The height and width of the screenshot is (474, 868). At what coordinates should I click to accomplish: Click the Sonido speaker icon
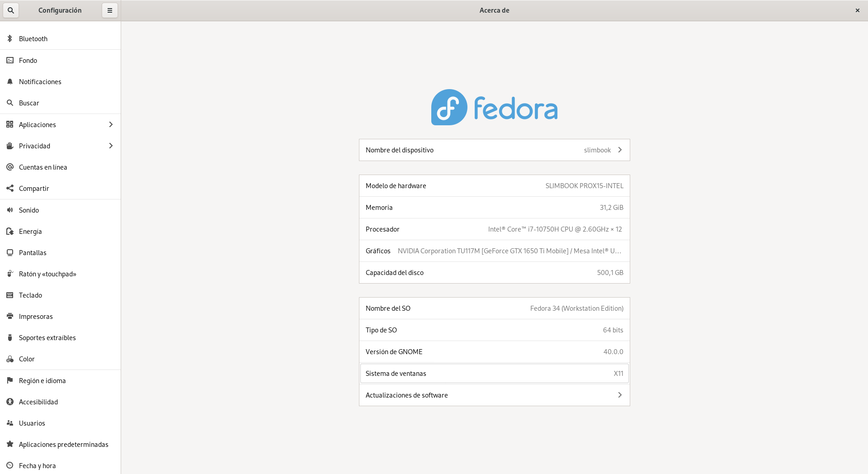pos(10,210)
